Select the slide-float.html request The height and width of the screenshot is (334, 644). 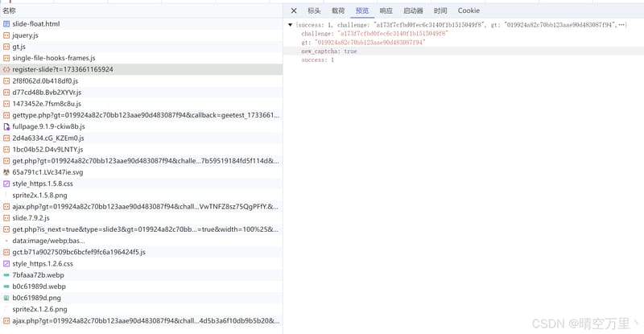tap(142, 24)
